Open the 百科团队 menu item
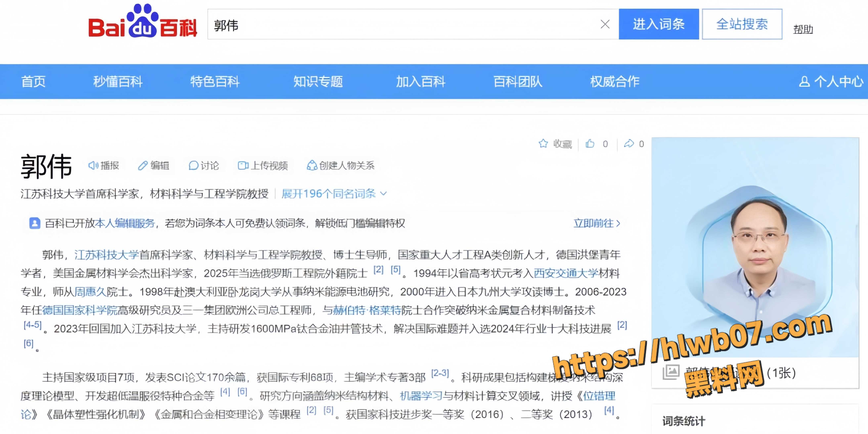Image resolution: width=868 pixels, height=434 pixels. (x=518, y=82)
